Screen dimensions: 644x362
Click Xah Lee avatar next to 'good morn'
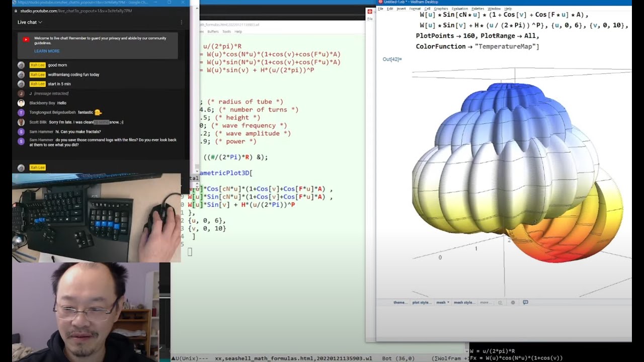click(21, 65)
